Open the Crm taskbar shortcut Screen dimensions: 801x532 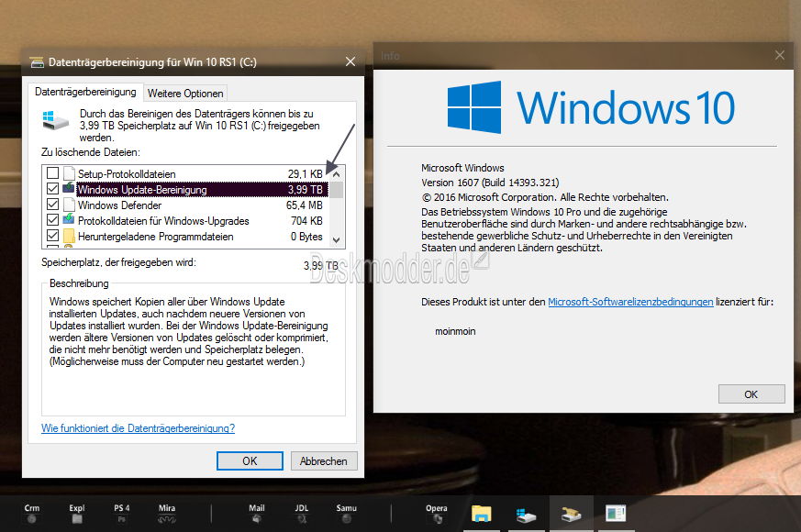pyautogui.click(x=32, y=514)
